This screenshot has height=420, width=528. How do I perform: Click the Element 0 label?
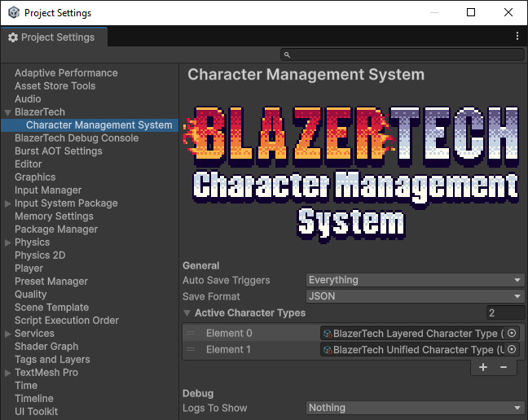(229, 333)
